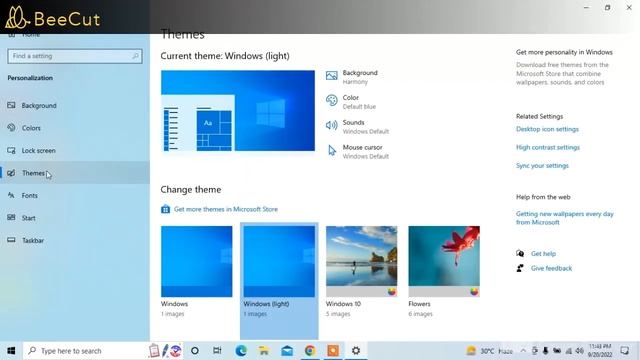Open the orange app icon on taskbar
This screenshot has height=360, width=640.
[333, 351]
